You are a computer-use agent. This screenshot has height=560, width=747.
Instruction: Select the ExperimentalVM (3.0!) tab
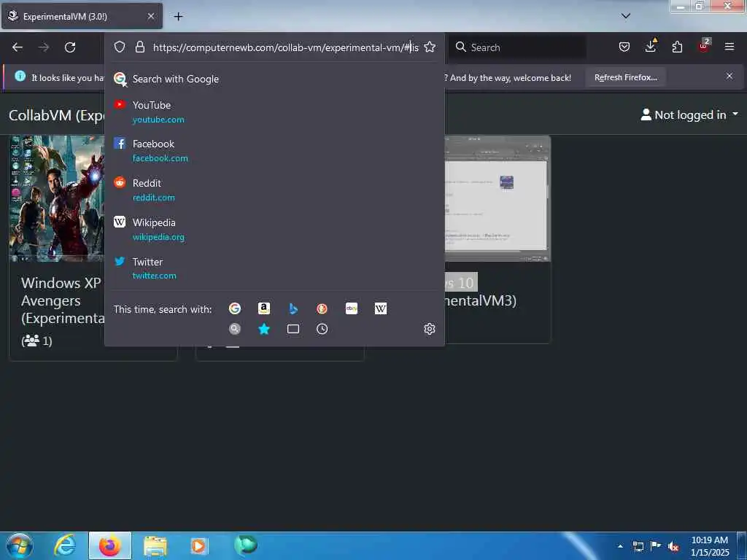coord(82,16)
